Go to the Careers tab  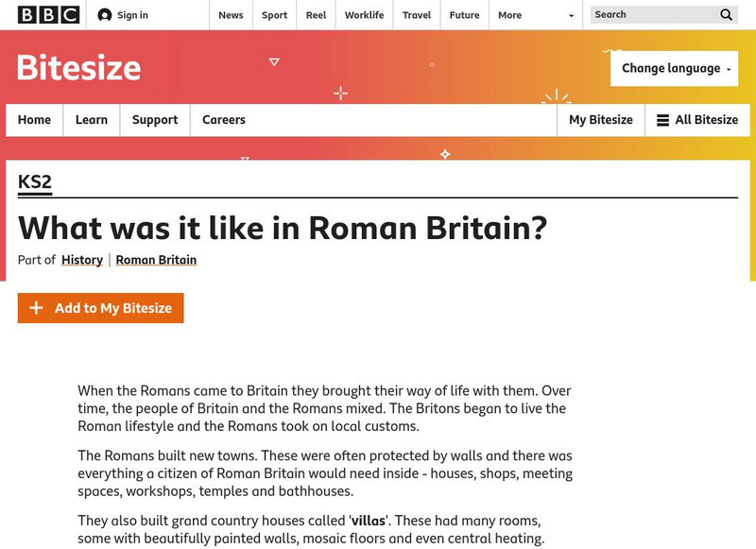point(221,120)
